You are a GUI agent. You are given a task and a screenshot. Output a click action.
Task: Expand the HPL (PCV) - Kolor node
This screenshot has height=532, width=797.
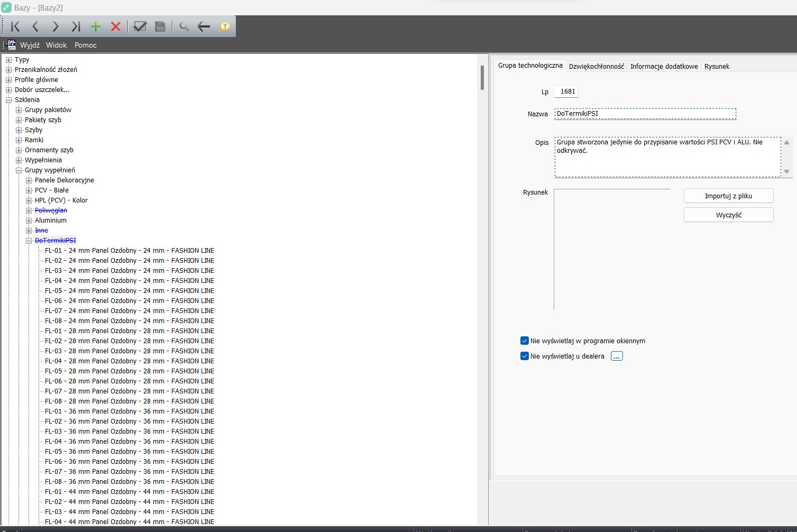(29, 200)
